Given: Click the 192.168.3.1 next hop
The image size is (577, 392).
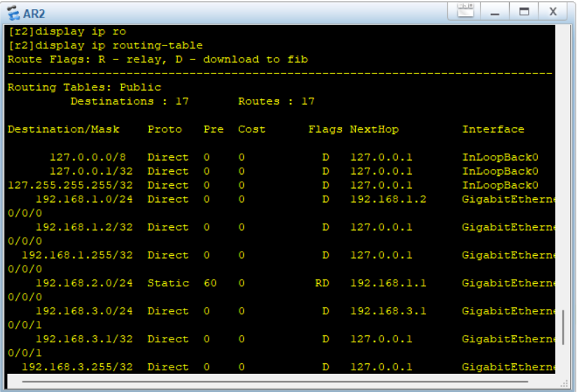Looking at the screenshot, I should [388, 311].
